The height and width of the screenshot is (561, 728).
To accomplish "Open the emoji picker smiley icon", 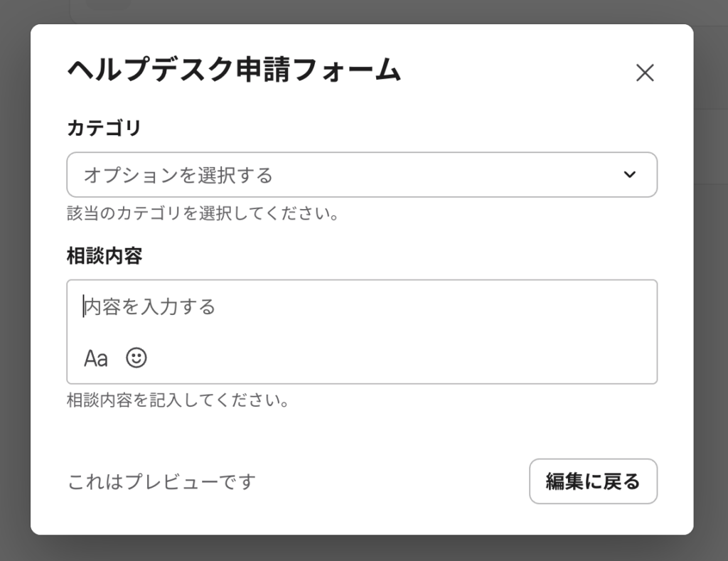I will click(x=136, y=357).
